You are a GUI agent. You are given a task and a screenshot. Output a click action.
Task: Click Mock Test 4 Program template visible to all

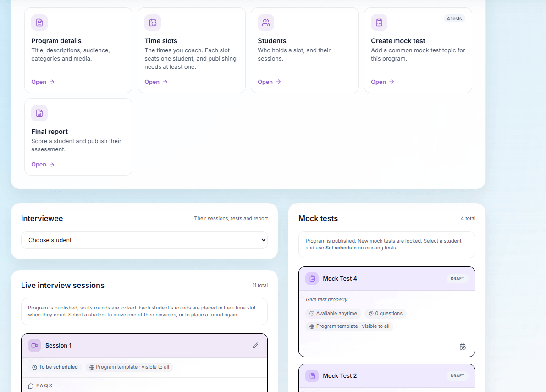pos(349,326)
